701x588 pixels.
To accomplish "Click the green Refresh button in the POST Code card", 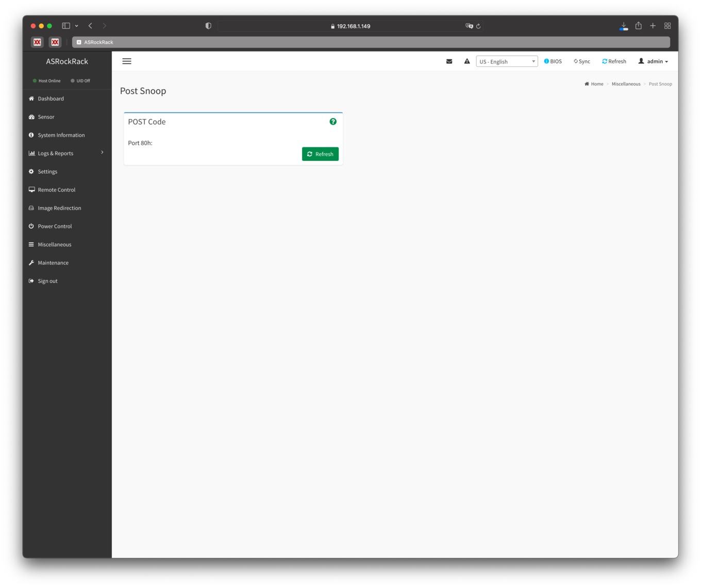I will [x=320, y=154].
